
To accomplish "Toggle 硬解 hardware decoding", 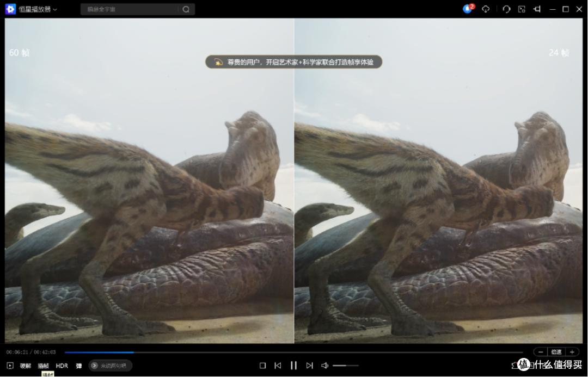I will click(26, 366).
